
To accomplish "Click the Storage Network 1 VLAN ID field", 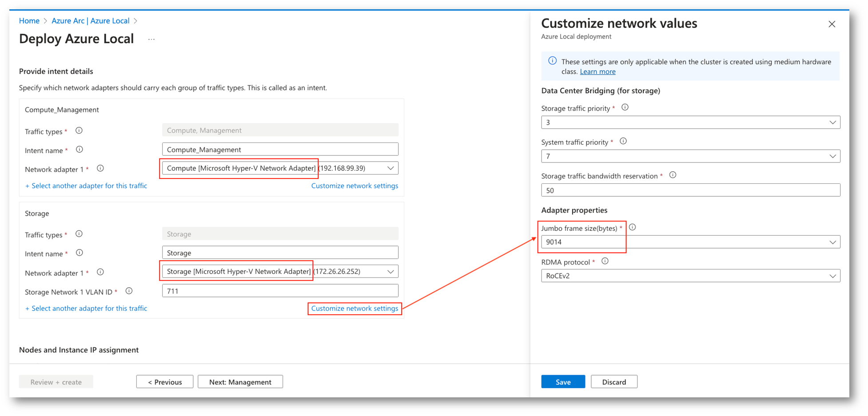I will (x=280, y=291).
